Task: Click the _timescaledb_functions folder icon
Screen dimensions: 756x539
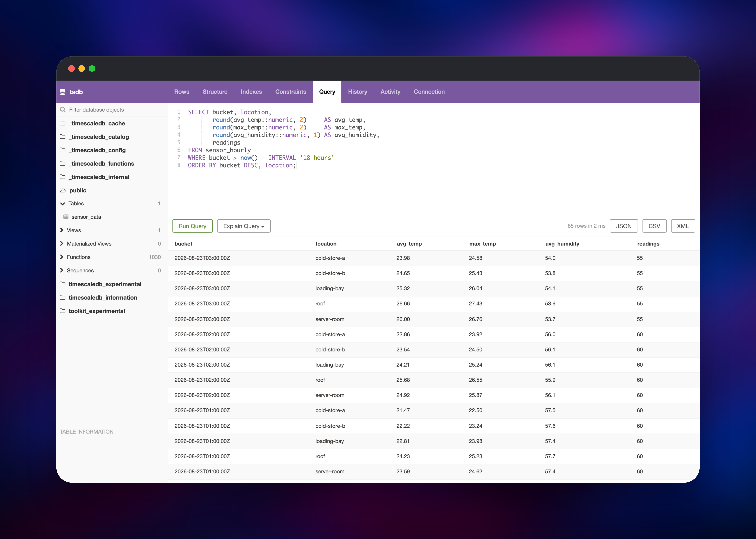Action: pos(62,164)
